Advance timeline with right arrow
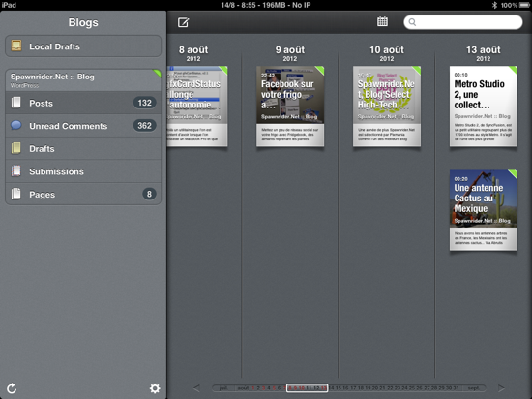 501,387
